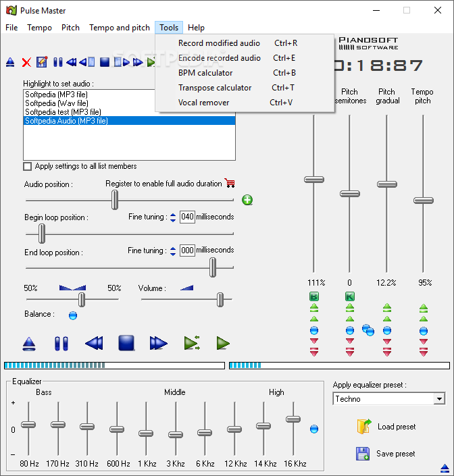Click red big-step down arrow under 0 column

[x=350, y=352]
